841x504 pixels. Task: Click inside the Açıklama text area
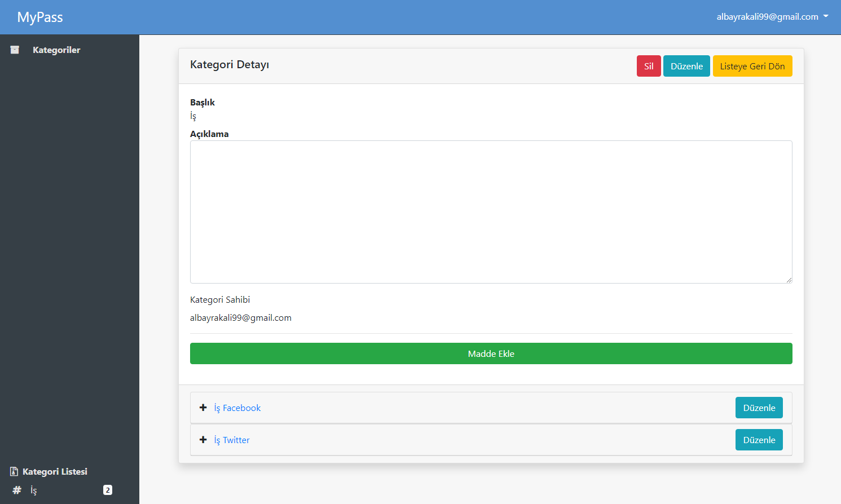(491, 211)
